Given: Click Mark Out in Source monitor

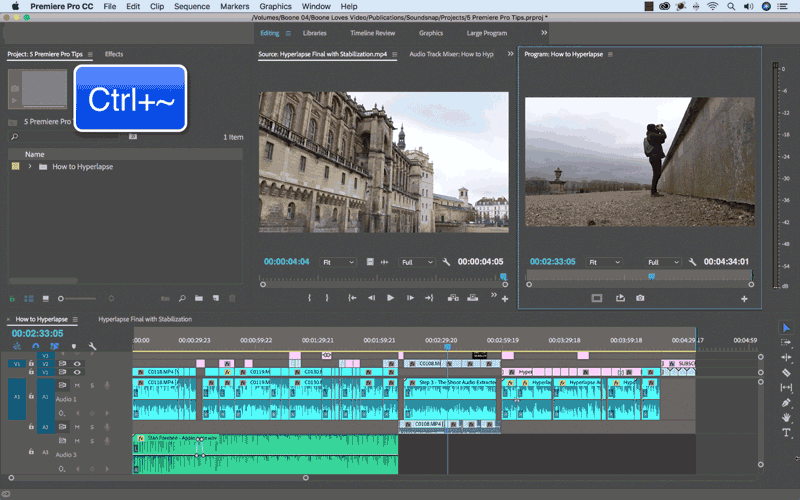Looking at the screenshot, I should 327,298.
